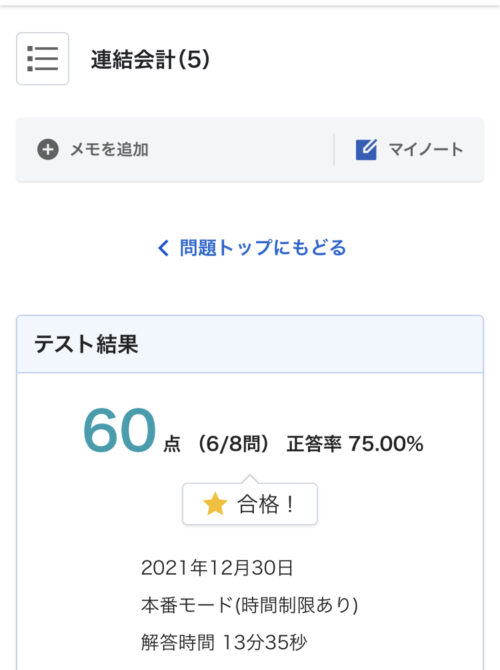Click the 本番モード(時間制限あり) line
The width and height of the screenshot is (500, 670).
pyautogui.click(x=250, y=605)
